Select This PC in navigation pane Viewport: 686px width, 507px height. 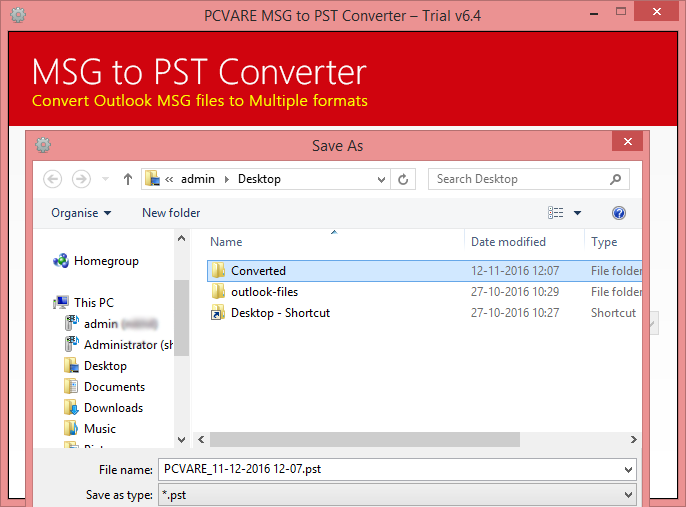point(94,303)
